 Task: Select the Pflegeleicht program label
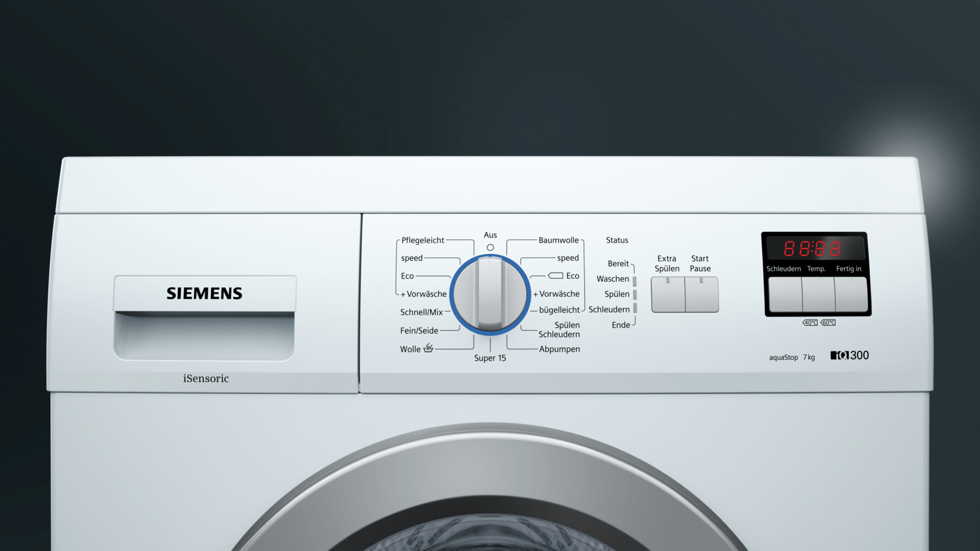coord(423,240)
